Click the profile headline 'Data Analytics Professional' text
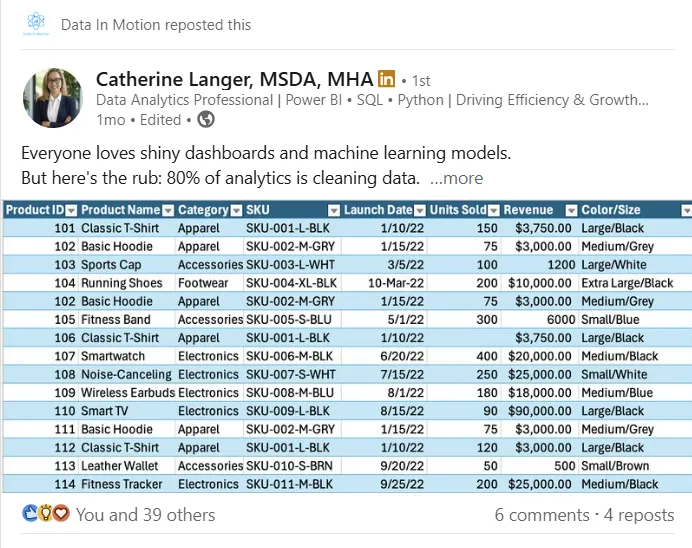The width and height of the screenshot is (692, 548). coord(184,100)
